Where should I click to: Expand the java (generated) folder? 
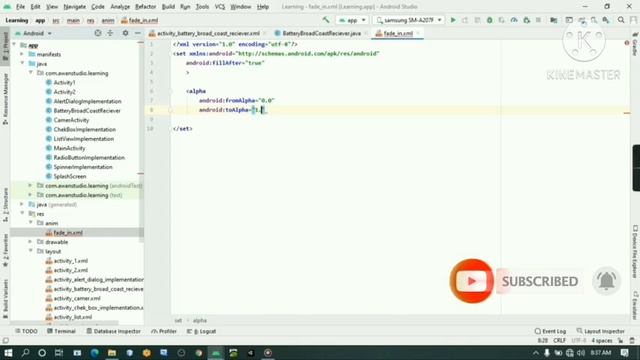coord(22,204)
